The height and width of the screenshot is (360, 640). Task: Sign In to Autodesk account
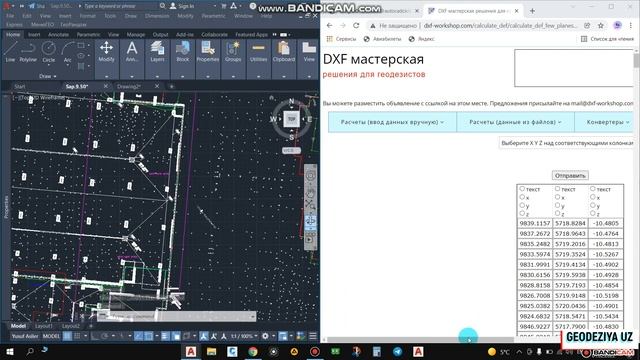[182, 6]
